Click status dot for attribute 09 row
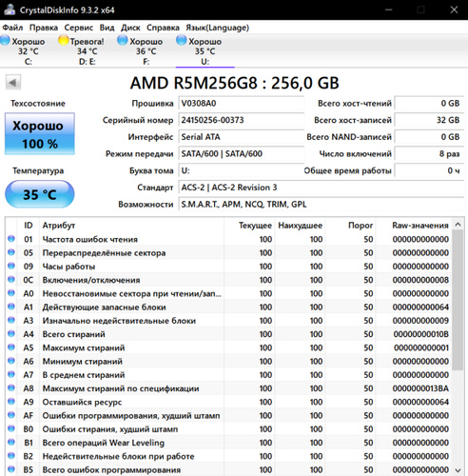 tap(11, 266)
